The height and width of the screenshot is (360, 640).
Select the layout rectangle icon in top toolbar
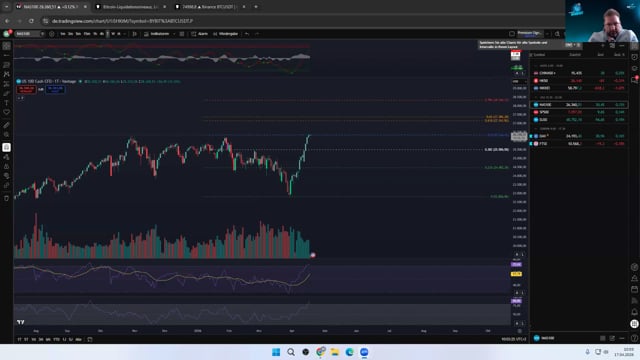pos(512,34)
